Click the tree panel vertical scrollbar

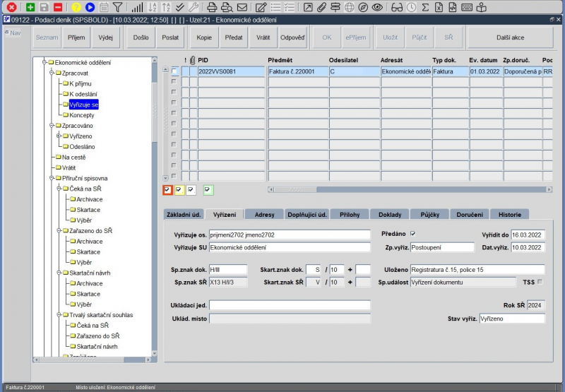[155, 206]
